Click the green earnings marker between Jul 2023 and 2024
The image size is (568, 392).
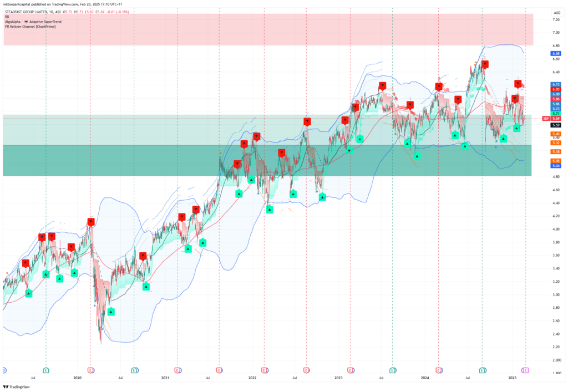pos(392,370)
